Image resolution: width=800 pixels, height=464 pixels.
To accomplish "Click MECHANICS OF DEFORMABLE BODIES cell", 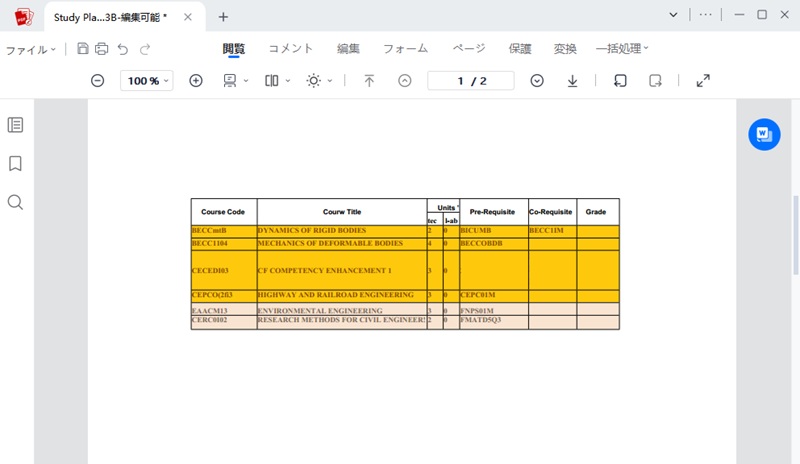I will click(341, 243).
